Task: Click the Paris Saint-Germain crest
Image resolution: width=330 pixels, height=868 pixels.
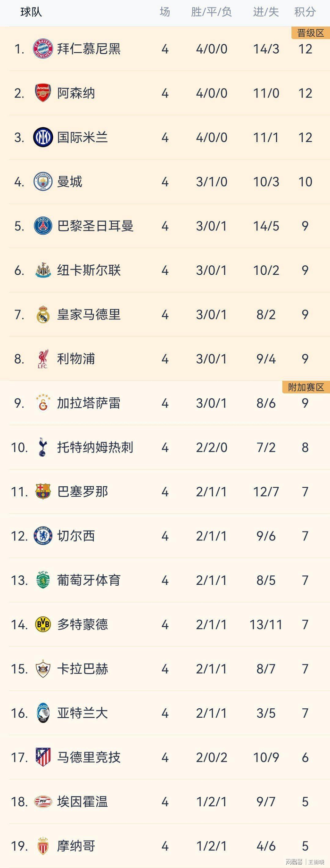Action: (43, 226)
